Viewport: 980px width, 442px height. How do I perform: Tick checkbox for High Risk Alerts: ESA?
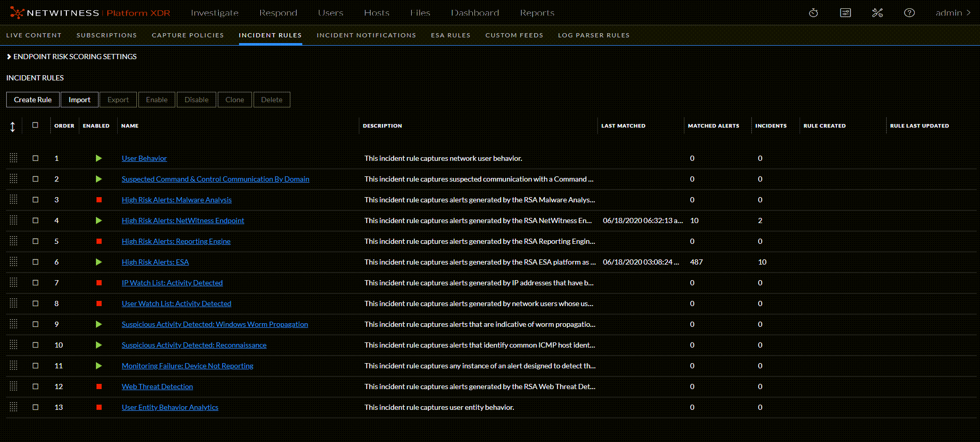[35, 262]
